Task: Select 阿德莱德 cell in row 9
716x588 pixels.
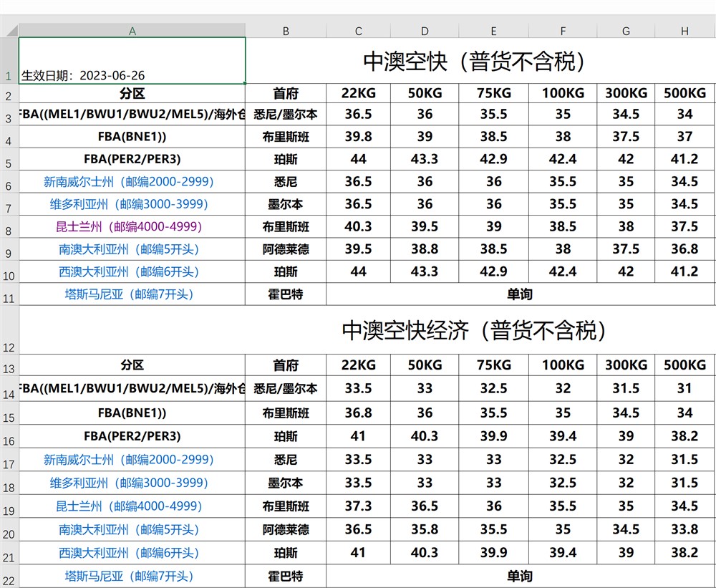Action: tap(286, 249)
